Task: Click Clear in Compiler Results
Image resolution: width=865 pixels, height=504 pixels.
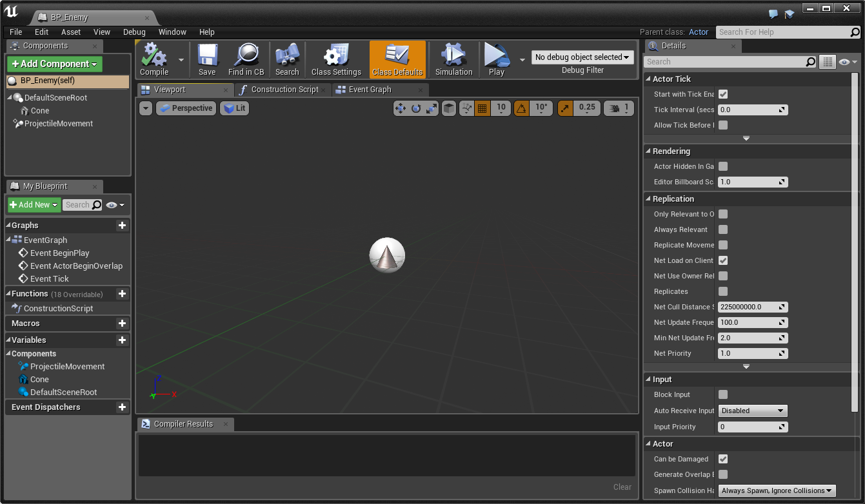Action: point(622,487)
